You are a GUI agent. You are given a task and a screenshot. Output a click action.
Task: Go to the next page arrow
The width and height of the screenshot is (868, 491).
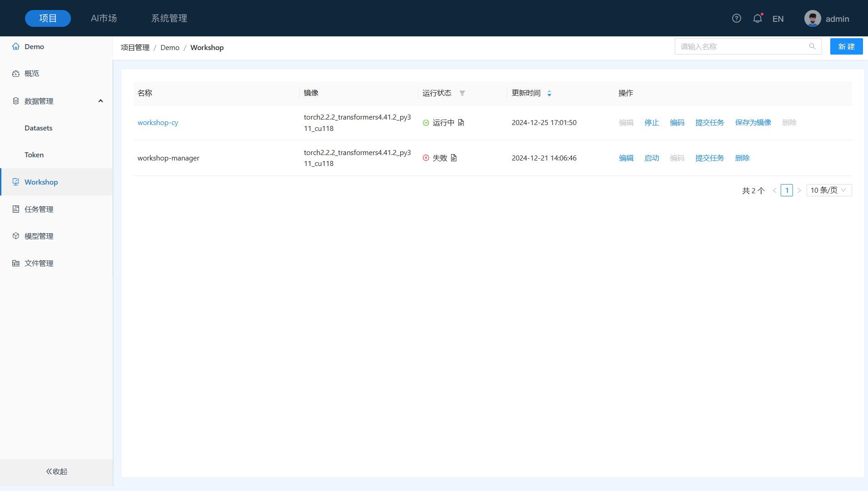pos(799,190)
